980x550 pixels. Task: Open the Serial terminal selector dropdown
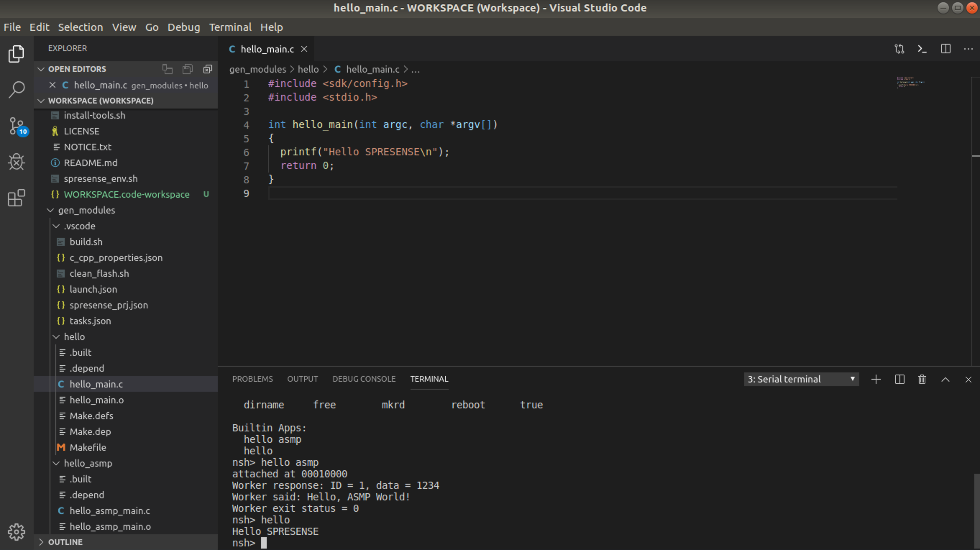pos(801,379)
